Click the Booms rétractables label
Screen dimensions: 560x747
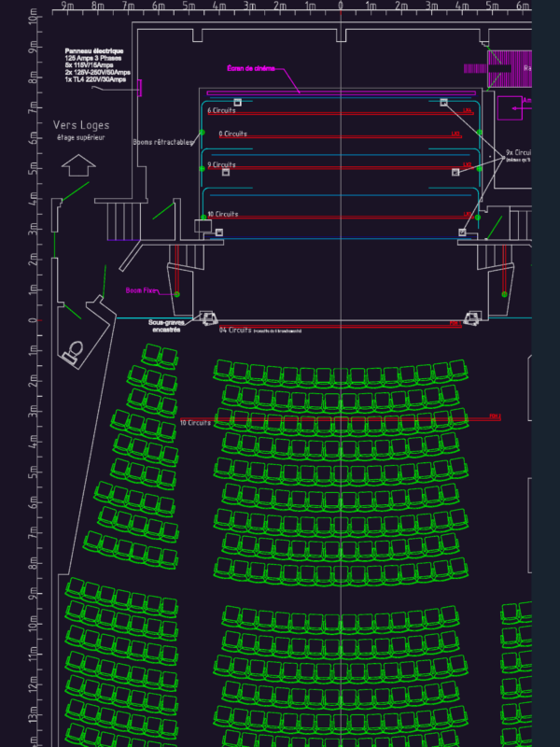click(x=163, y=142)
